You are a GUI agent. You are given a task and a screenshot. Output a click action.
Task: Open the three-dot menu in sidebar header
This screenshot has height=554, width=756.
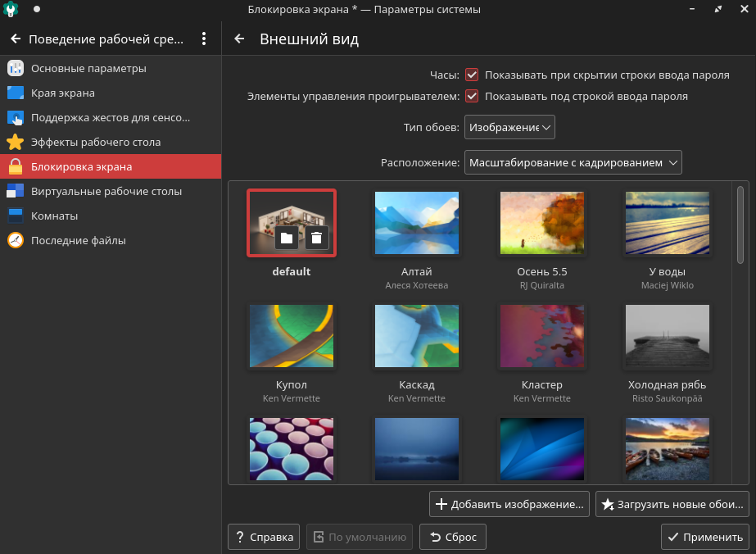[x=204, y=39]
